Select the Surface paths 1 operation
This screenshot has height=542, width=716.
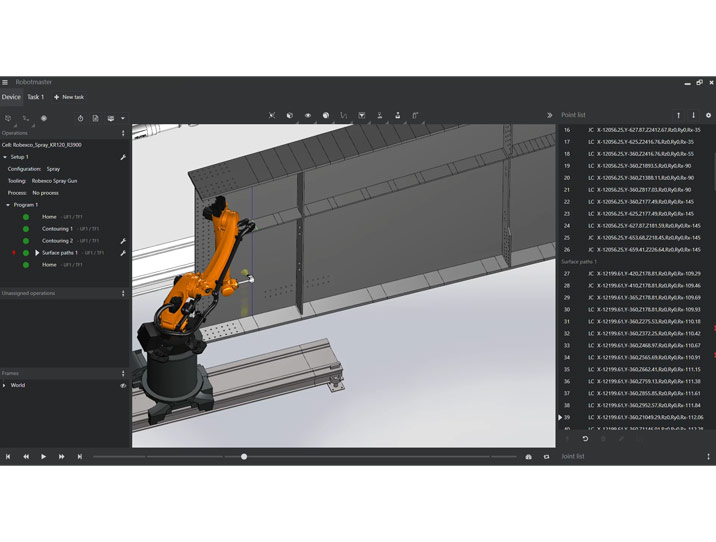point(60,253)
